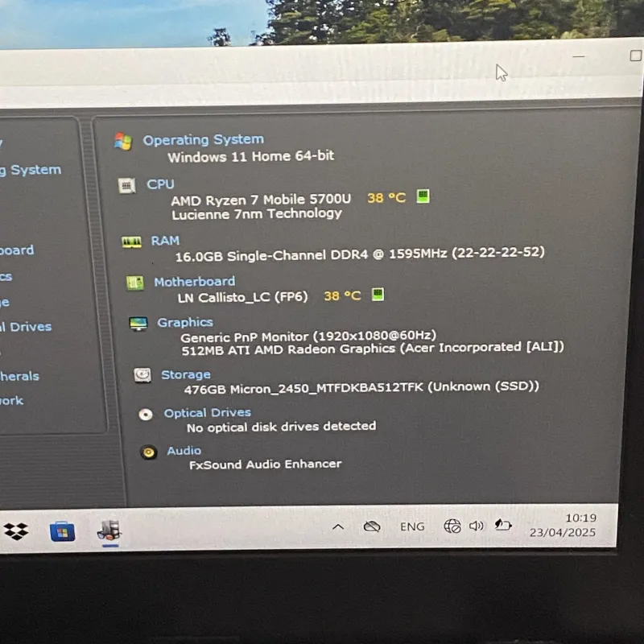Open the Operating System section link

(204, 139)
